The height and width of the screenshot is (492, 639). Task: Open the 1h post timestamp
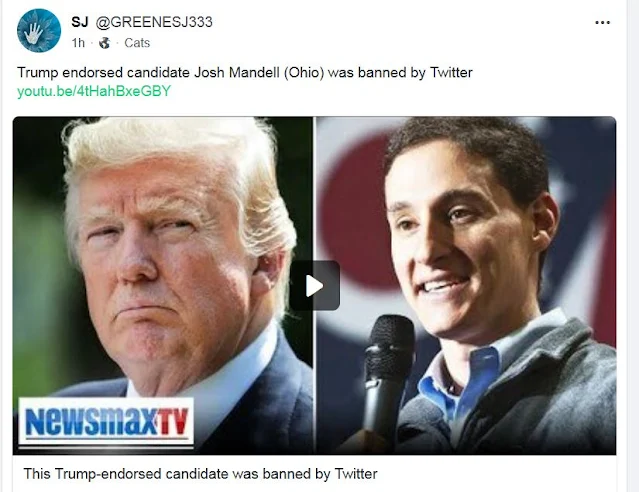tap(78, 43)
